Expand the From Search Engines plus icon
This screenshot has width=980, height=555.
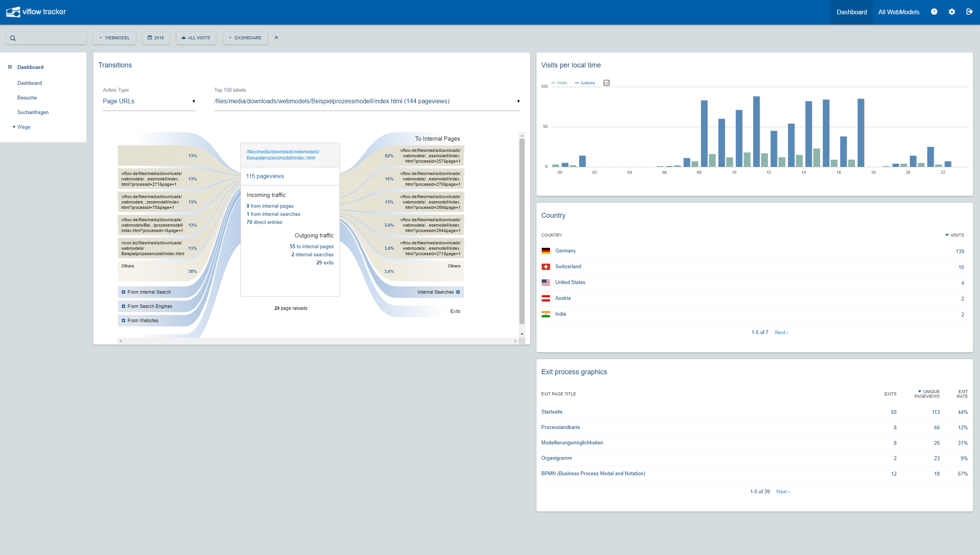[123, 306]
